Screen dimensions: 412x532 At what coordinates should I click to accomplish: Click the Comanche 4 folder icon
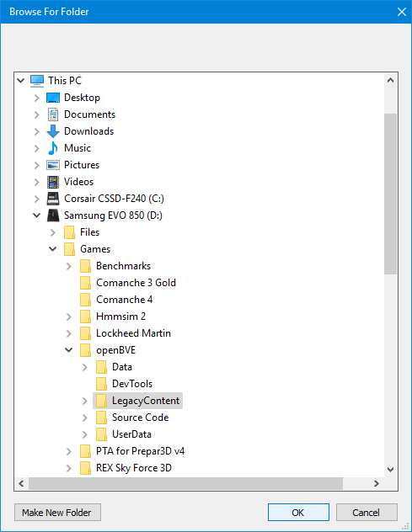[x=85, y=300]
